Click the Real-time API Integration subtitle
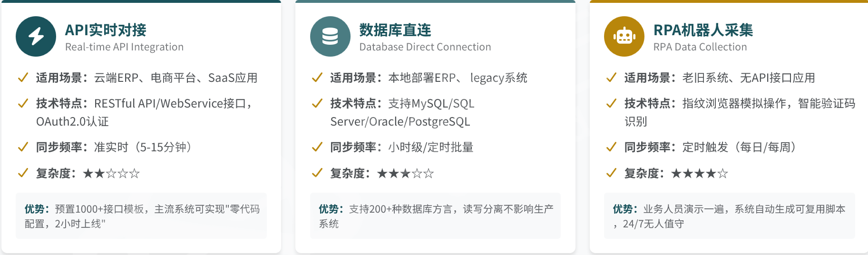This screenshot has width=868, height=255. point(124,47)
